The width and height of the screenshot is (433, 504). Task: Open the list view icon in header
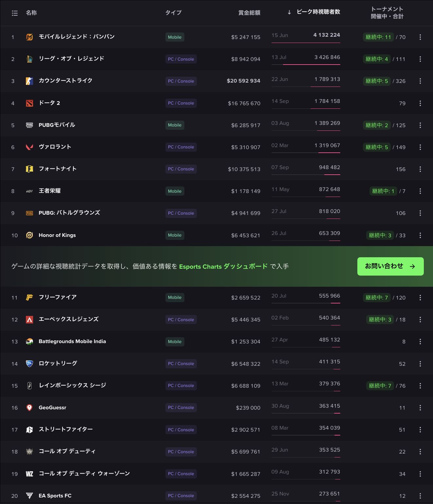[15, 13]
